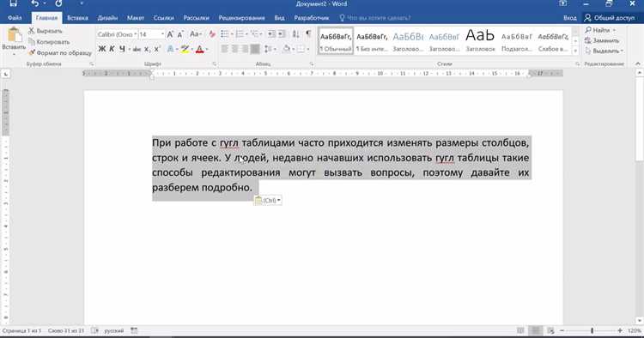This screenshot has height=338, width=644.
Task: Increase font size with the larger A
Action: (x=170, y=34)
